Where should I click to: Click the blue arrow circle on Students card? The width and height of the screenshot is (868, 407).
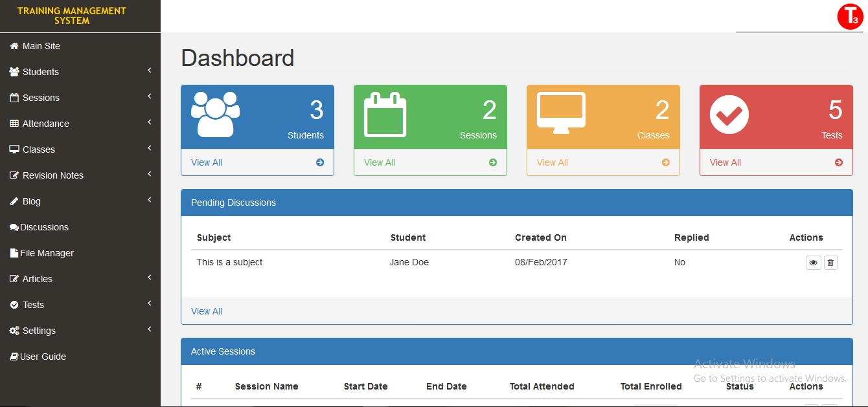coord(320,162)
